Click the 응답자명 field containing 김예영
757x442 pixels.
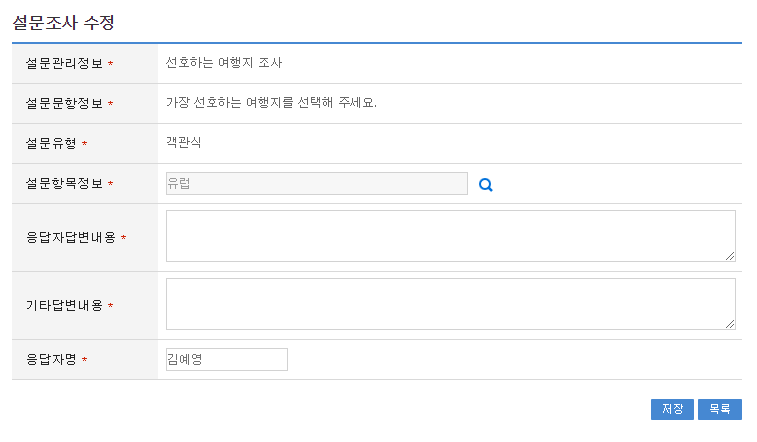tap(226, 359)
